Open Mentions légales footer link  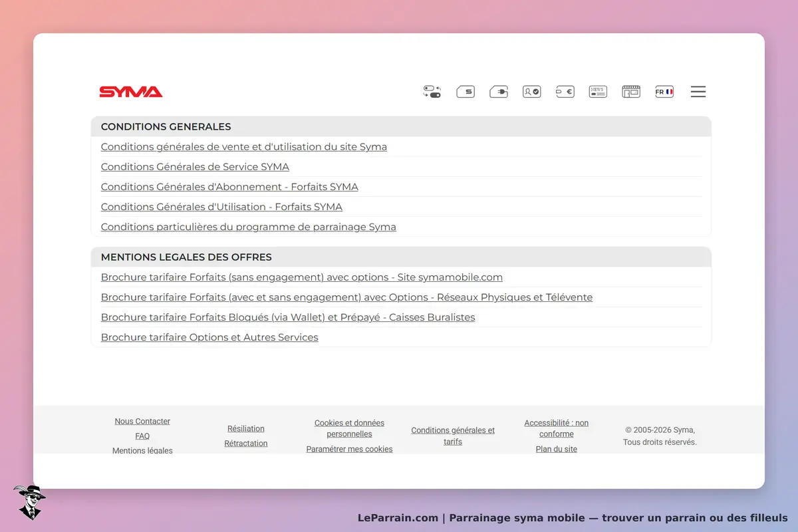click(x=142, y=450)
